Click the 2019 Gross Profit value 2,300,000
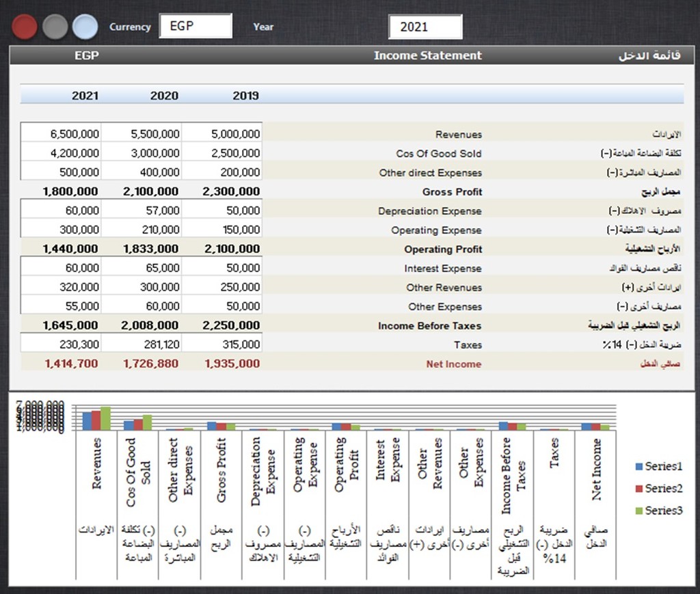700x594 pixels. [231, 191]
